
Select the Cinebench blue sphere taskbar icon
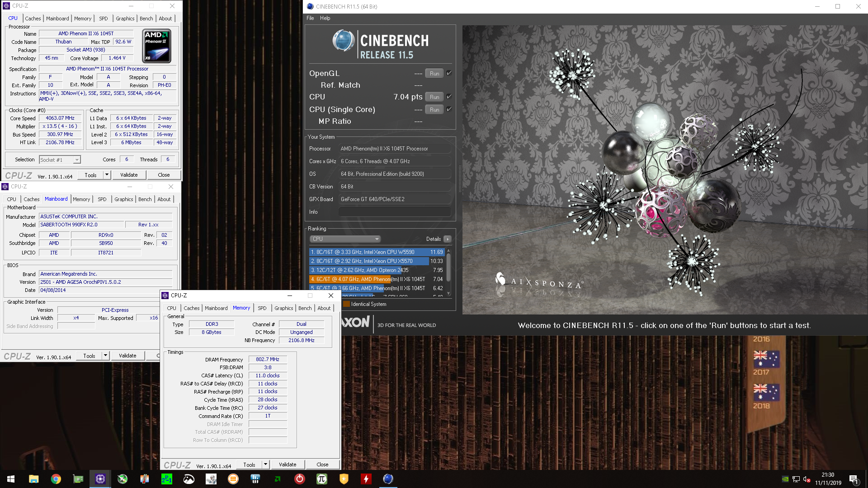388,479
